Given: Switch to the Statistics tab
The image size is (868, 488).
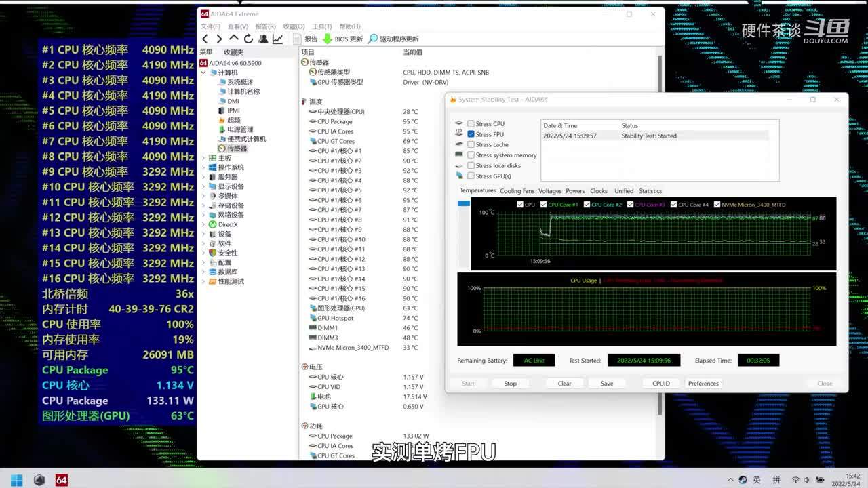Looking at the screenshot, I should coord(650,191).
